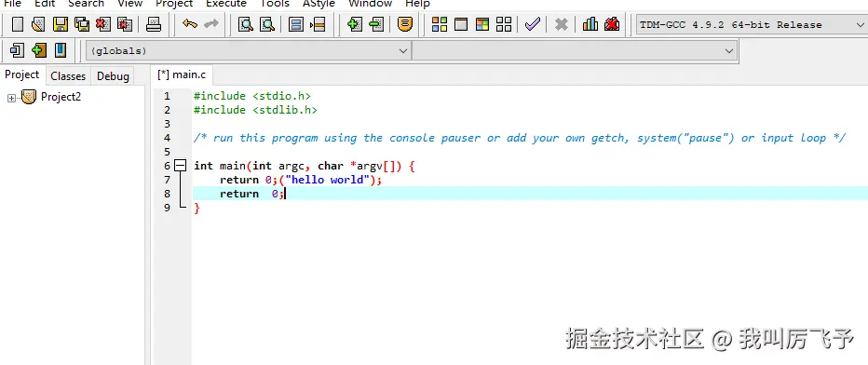
Task: Select Project2 in the project tree
Action: pos(61,97)
